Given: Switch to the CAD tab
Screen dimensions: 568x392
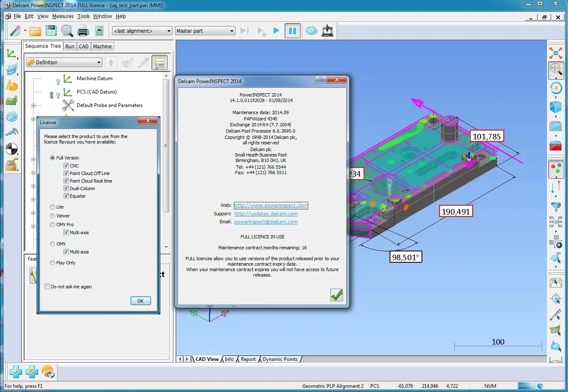Looking at the screenshot, I should pos(84,47).
